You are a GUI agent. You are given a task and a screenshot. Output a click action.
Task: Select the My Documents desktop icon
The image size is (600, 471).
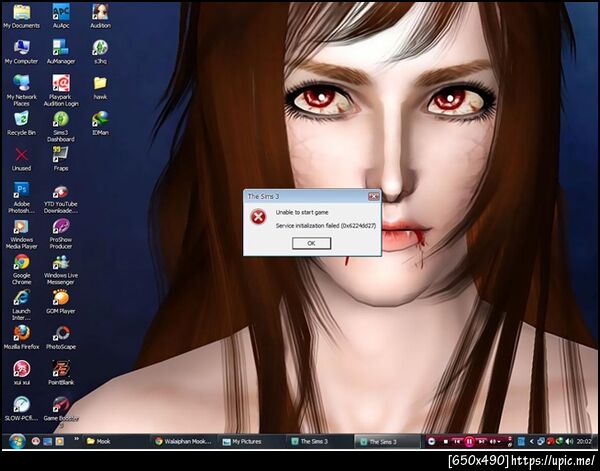tap(21, 16)
